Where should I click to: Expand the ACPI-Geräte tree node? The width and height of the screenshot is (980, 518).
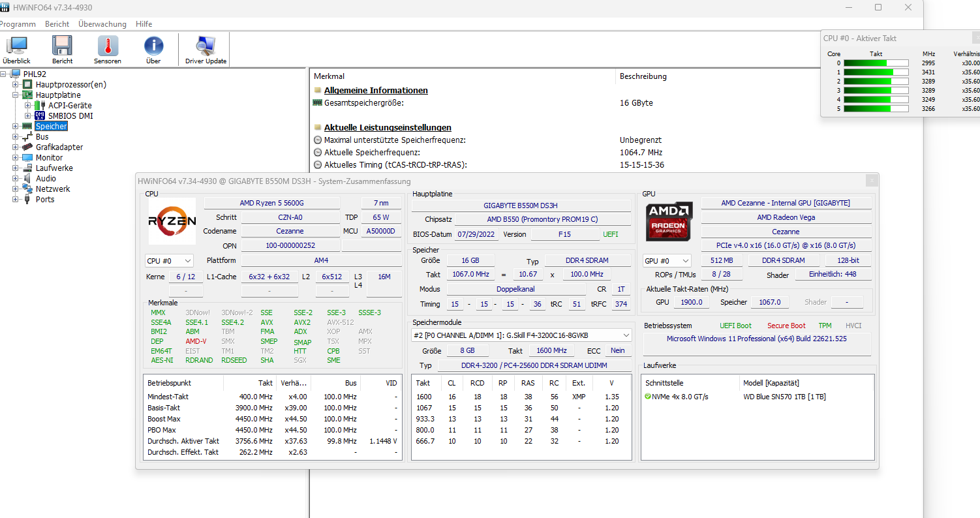click(27, 105)
